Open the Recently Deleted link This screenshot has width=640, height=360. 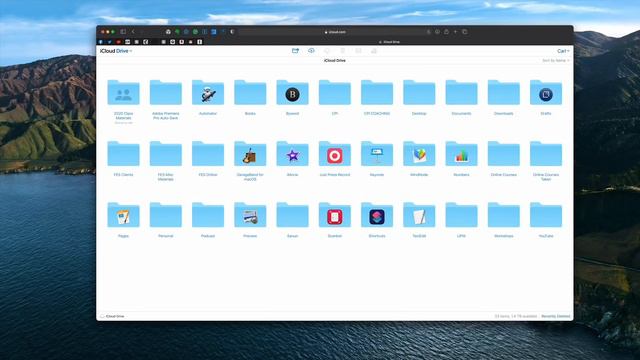click(556, 316)
